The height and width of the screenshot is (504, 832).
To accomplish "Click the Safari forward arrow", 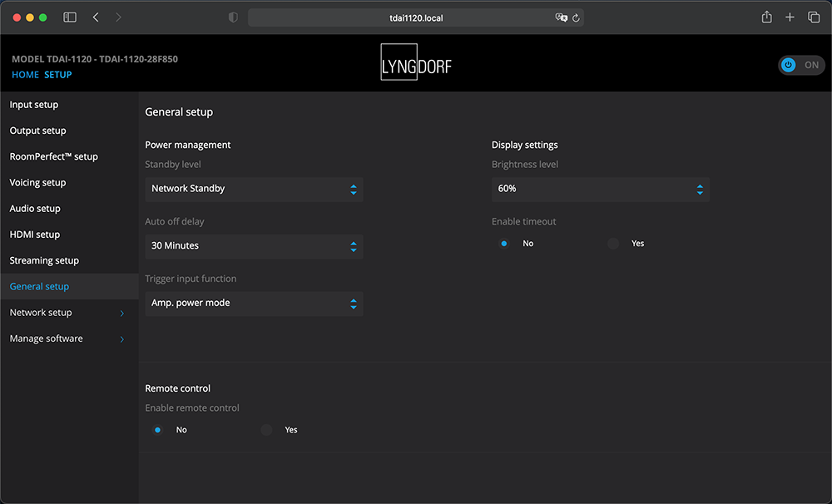I will point(118,17).
